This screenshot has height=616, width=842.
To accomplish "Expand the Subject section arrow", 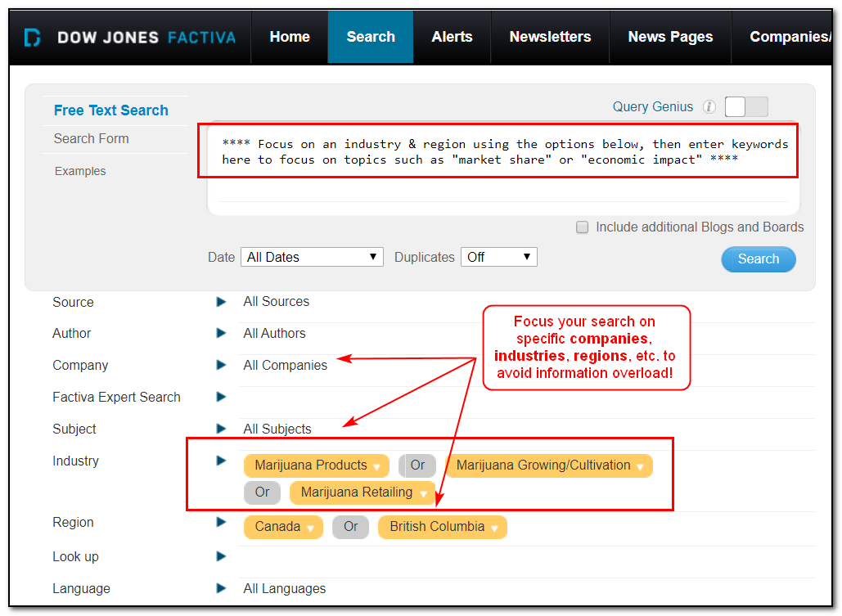I will pyautogui.click(x=221, y=429).
